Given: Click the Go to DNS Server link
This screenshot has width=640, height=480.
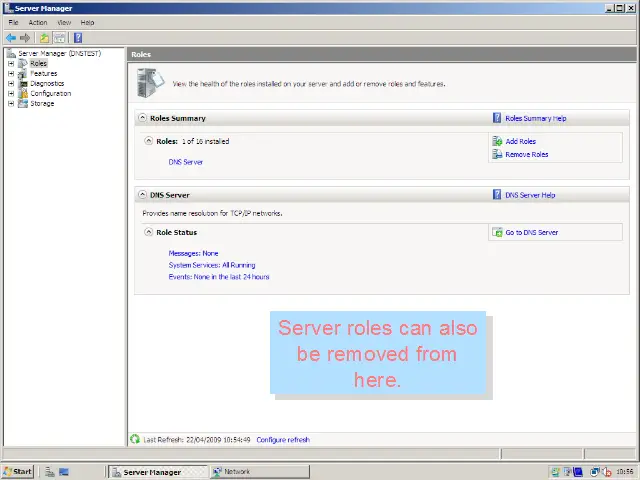Looking at the screenshot, I should click(531, 232).
